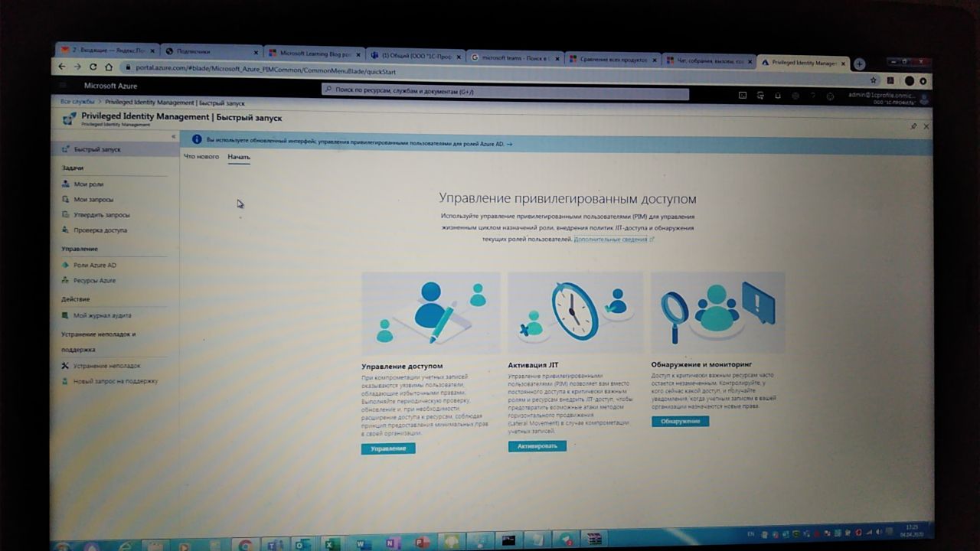Open Microsoft Teams from the taskbar
Image resolution: width=980 pixels, height=551 pixels.
point(274,545)
